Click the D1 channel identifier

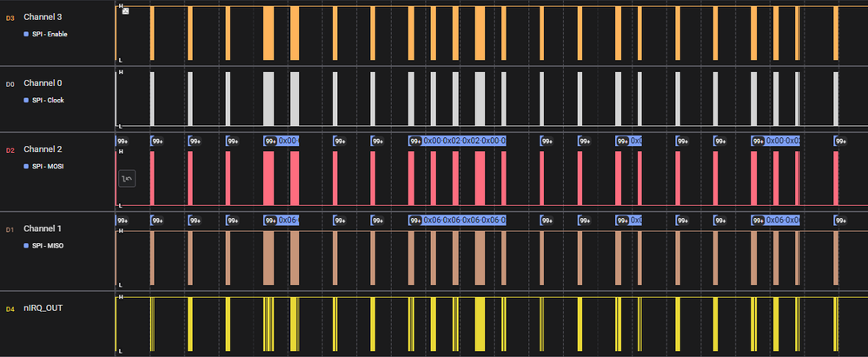(x=10, y=229)
